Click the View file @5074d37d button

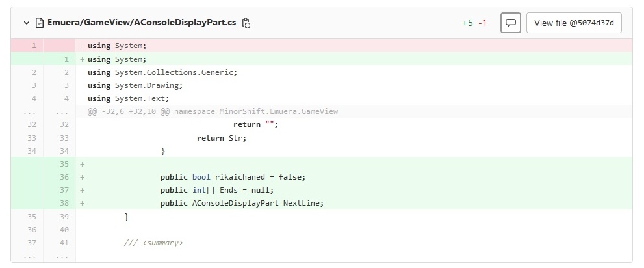[574, 23]
